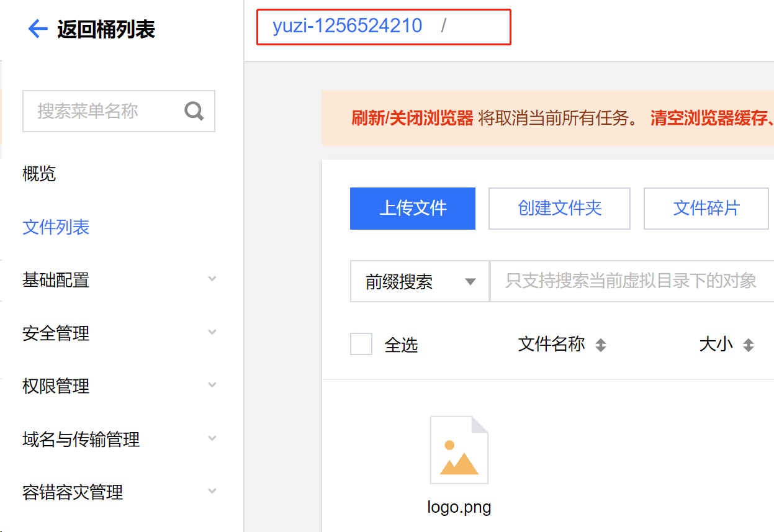Open the yuzi-1256524210 bucket breadcrumb link
Screen dimensions: 774x532
pyautogui.click(x=347, y=26)
